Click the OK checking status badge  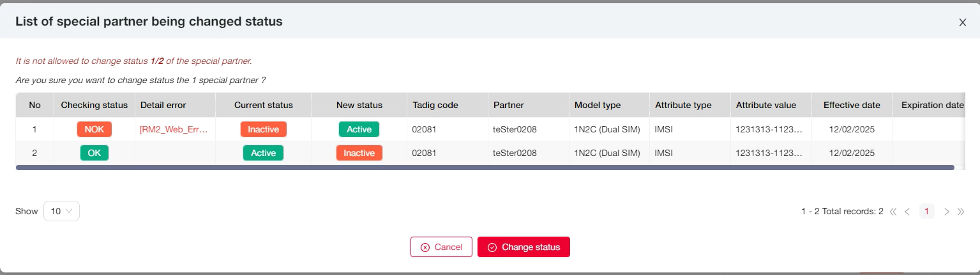[94, 153]
